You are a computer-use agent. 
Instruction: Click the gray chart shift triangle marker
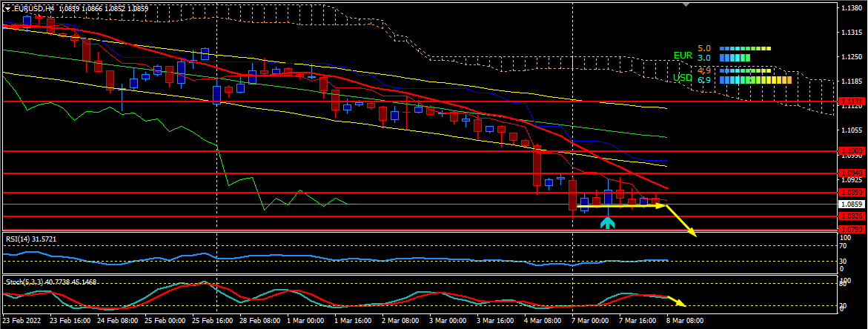click(x=685, y=5)
